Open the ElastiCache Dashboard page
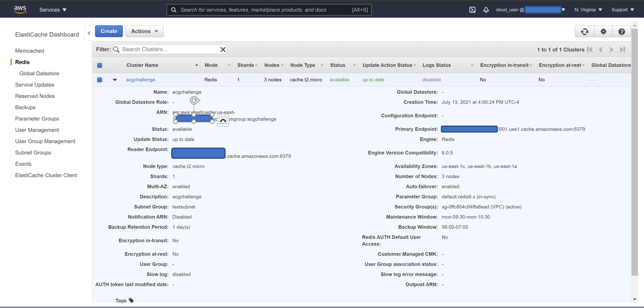This screenshot has width=644, height=308. (47, 34)
